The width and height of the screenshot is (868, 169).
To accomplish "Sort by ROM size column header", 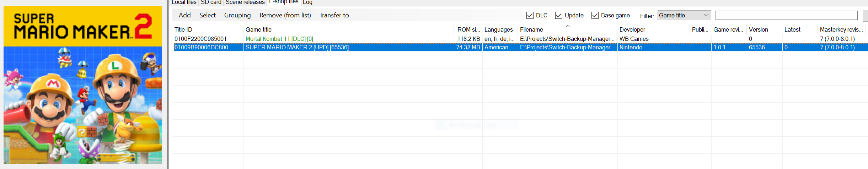I will [468, 29].
